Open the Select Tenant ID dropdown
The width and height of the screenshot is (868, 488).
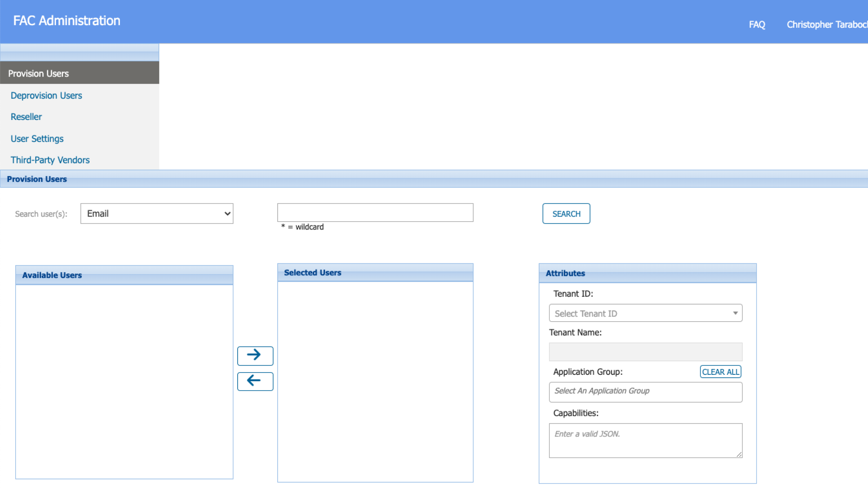tap(641, 313)
